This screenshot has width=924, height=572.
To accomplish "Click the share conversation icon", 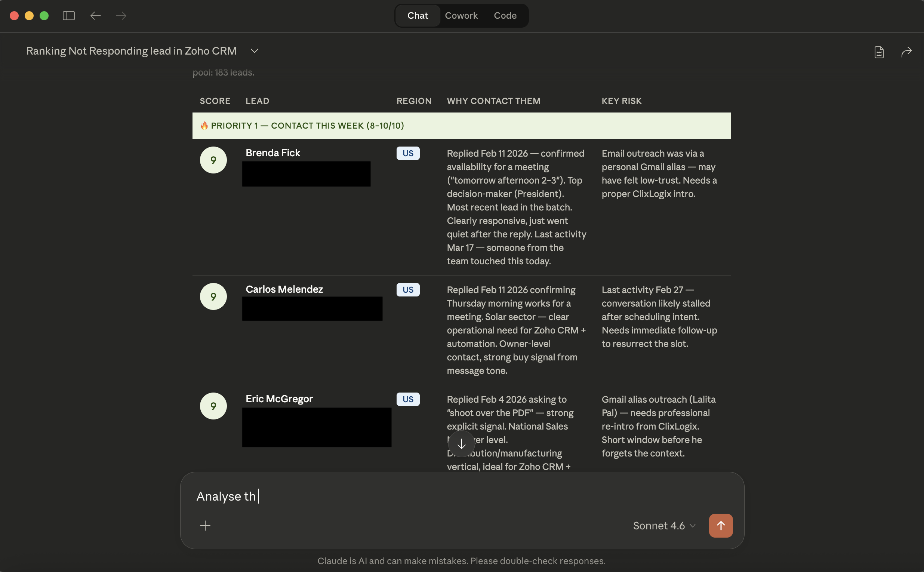I will tap(906, 52).
